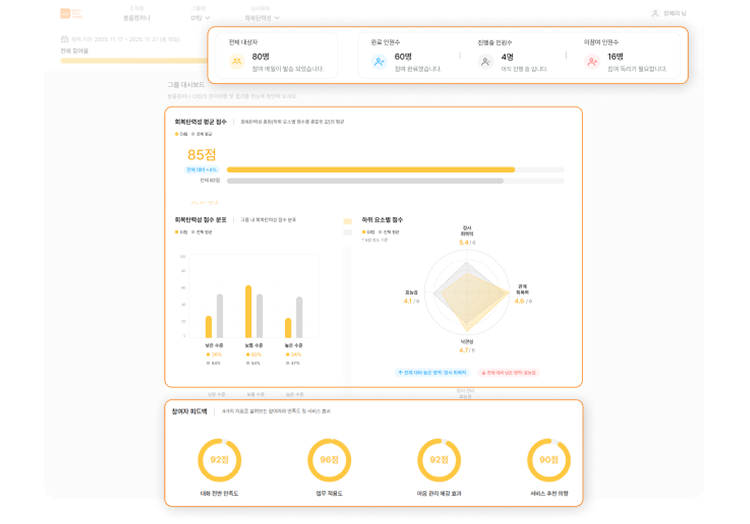Open the 회복탄력성 assessment dropdown
Image resolution: width=750 pixels, height=524 pixels.
click(262, 18)
